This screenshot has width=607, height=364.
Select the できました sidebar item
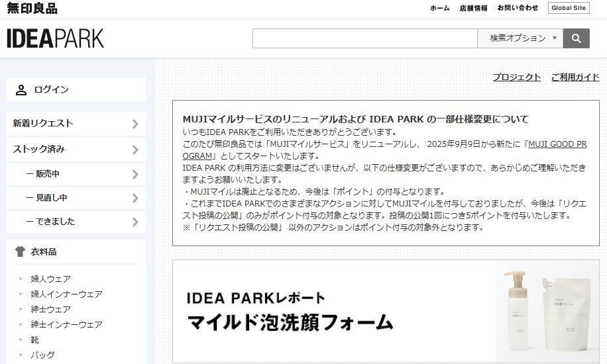click(x=50, y=222)
